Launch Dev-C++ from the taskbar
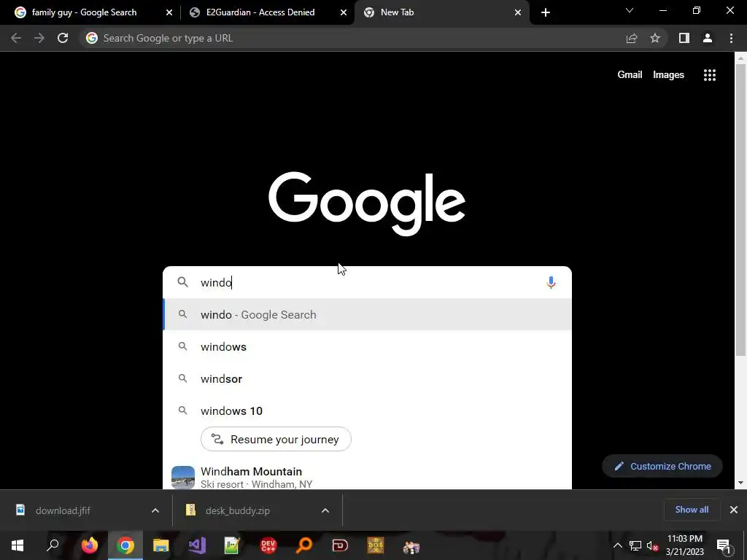This screenshot has height=560, width=747. (x=268, y=545)
